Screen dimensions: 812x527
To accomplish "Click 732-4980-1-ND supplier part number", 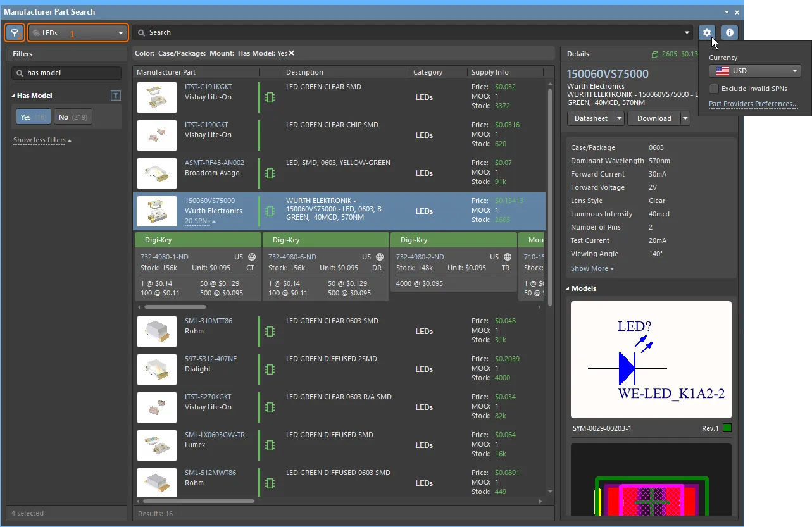I will pos(165,257).
